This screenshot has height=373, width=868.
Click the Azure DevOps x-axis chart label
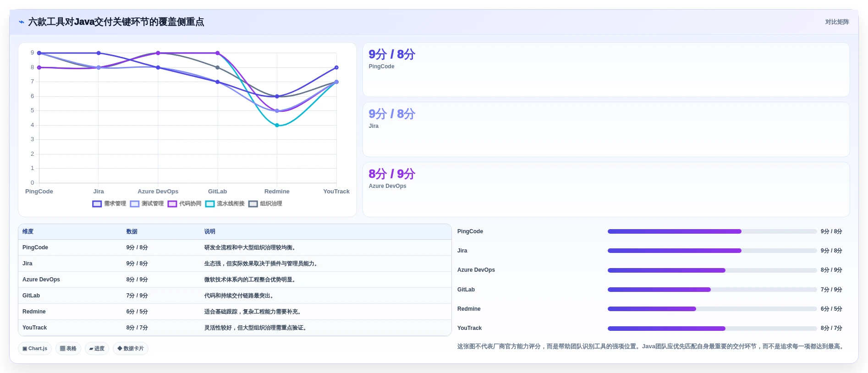click(158, 192)
